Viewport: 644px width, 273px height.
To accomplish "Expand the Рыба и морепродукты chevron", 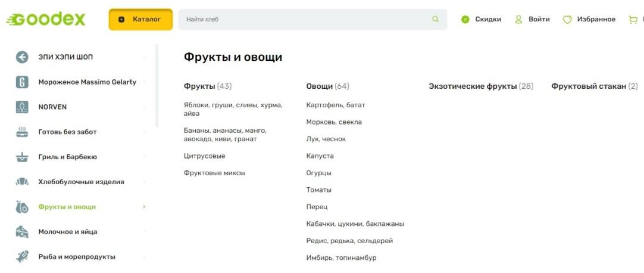I will pos(144,257).
